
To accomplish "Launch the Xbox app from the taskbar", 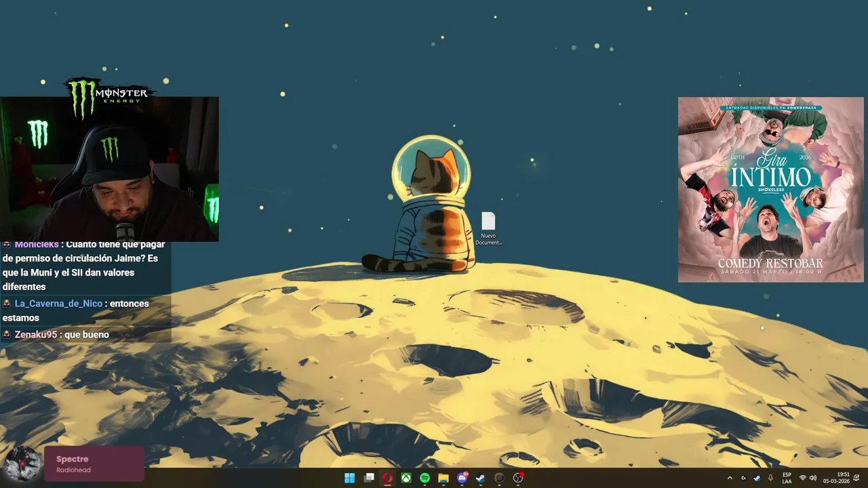I will (406, 478).
